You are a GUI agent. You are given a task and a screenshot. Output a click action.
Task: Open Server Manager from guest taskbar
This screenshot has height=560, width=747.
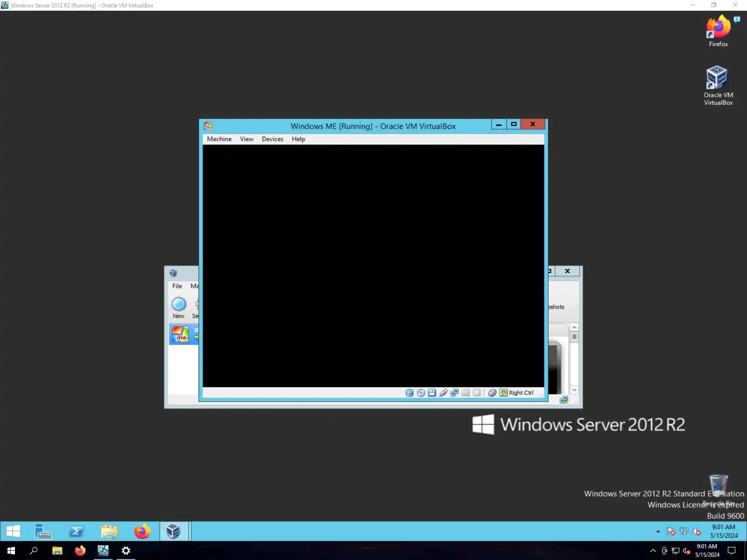(x=43, y=531)
